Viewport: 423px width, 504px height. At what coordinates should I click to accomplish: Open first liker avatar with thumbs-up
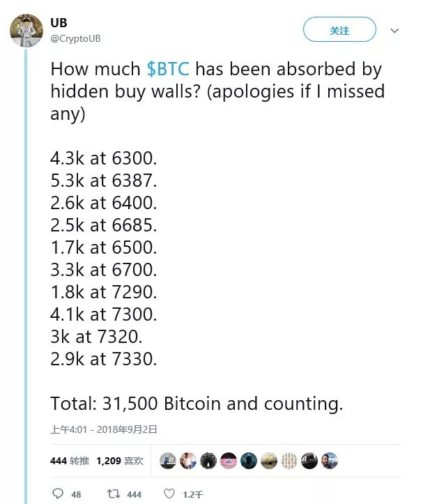(x=168, y=461)
